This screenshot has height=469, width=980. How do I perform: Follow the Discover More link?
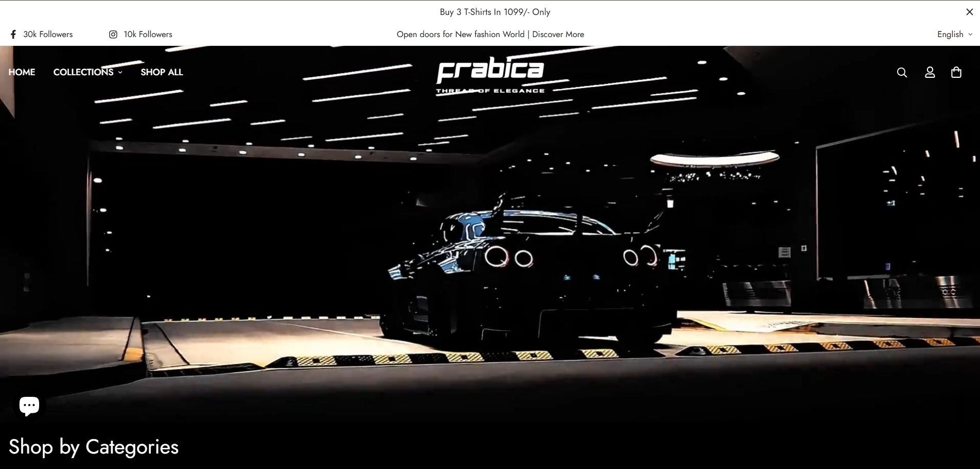(x=558, y=35)
